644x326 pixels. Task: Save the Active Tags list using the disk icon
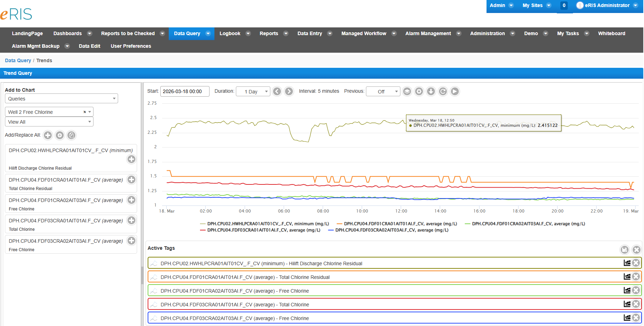(x=625, y=250)
